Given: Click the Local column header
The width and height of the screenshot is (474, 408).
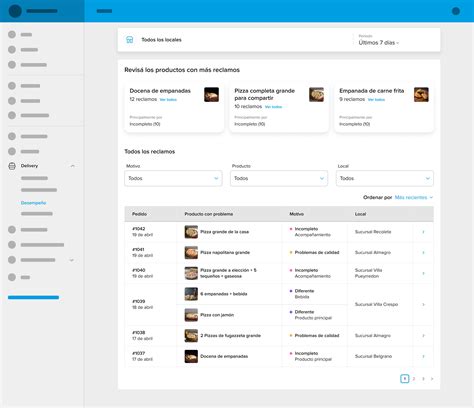Looking at the screenshot, I should 360,214.
